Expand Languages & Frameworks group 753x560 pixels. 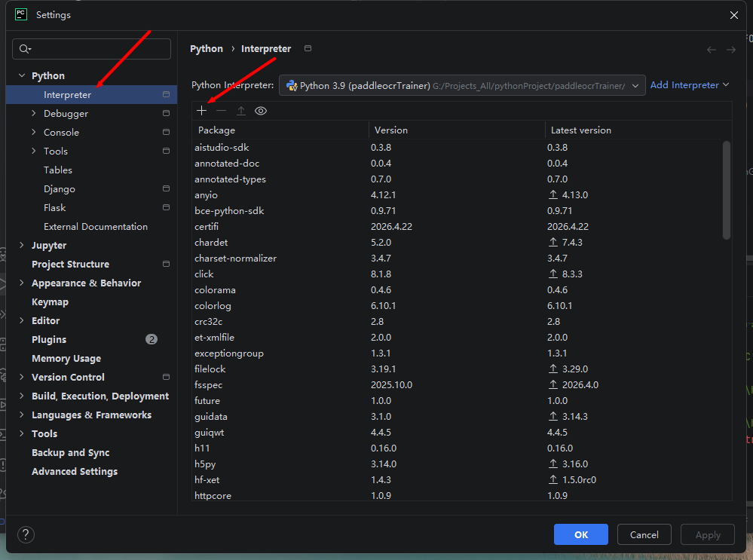tap(22, 415)
